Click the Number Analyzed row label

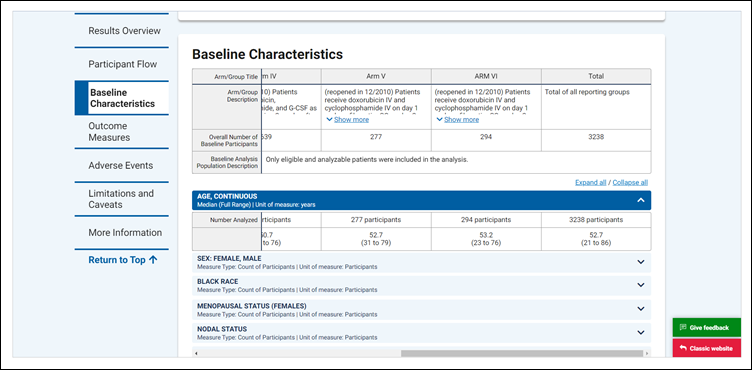pyautogui.click(x=234, y=220)
